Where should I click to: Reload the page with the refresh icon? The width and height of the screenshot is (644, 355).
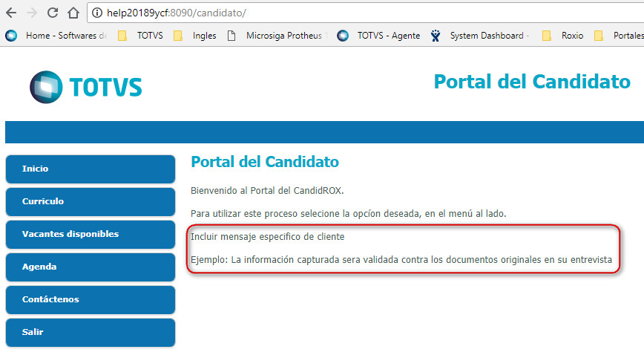click(x=53, y=13)
